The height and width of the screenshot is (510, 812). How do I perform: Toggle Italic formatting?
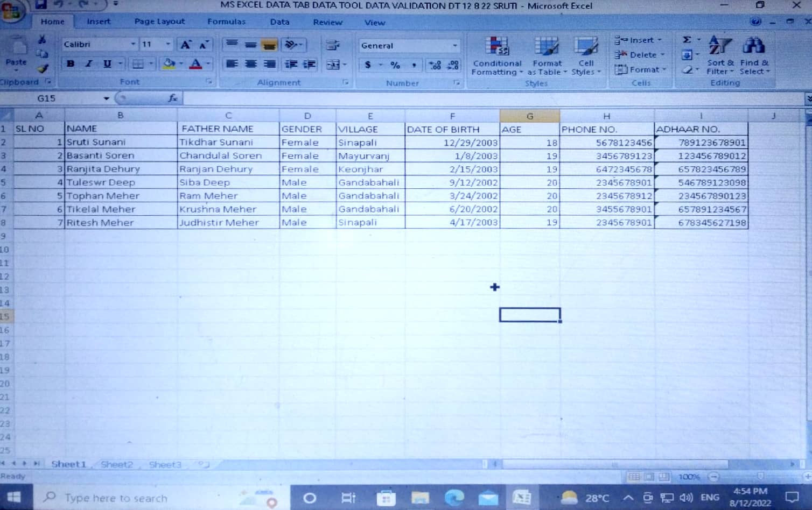89,64
